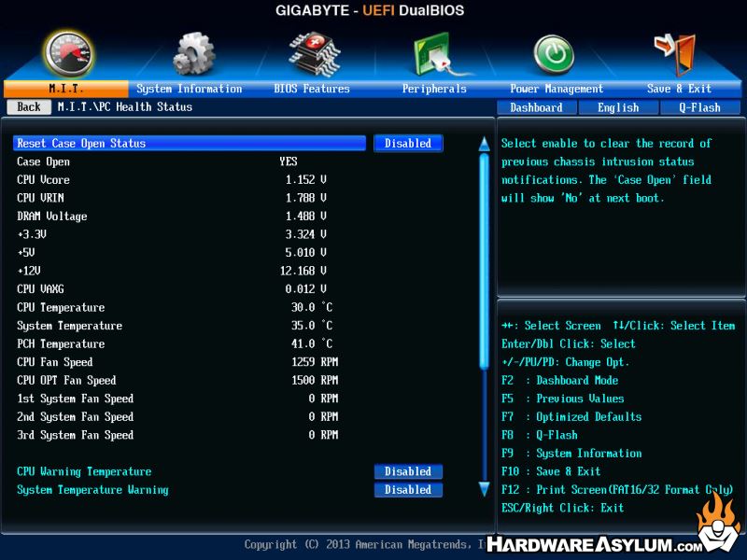Click the CPU VAXG label
Screen dimensions: 747x560
(x=40, y=289)
